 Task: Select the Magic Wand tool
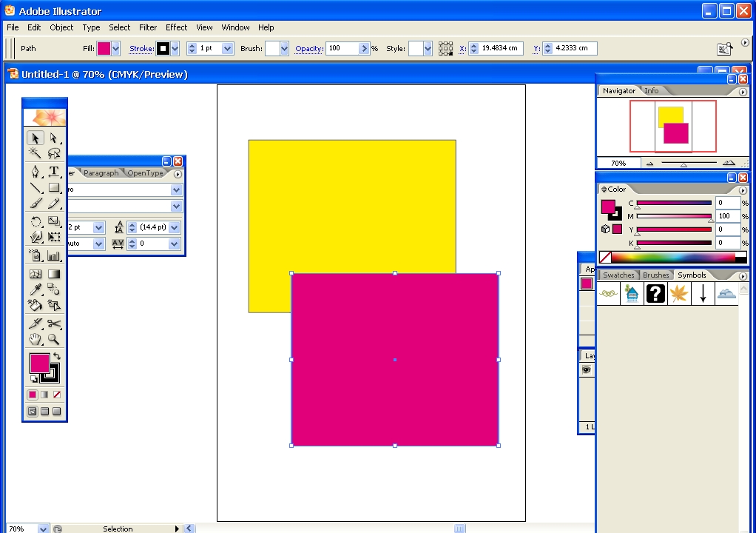(x=35, y=153)
